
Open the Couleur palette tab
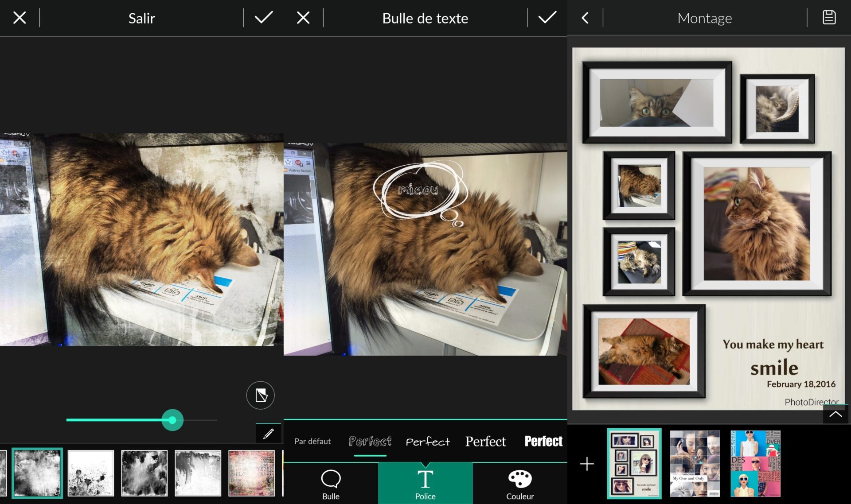click(519, 484)
